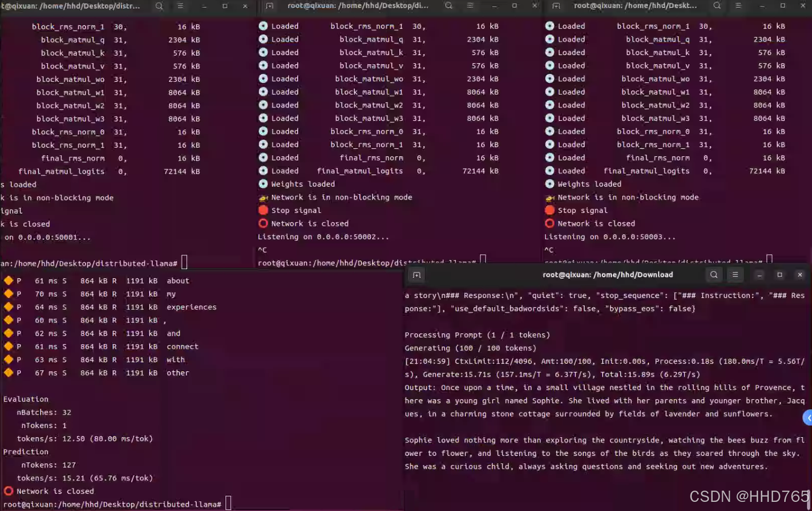Click 'Output: Once upon a time' line
812x511 pixels.
[x=605, y=387]
